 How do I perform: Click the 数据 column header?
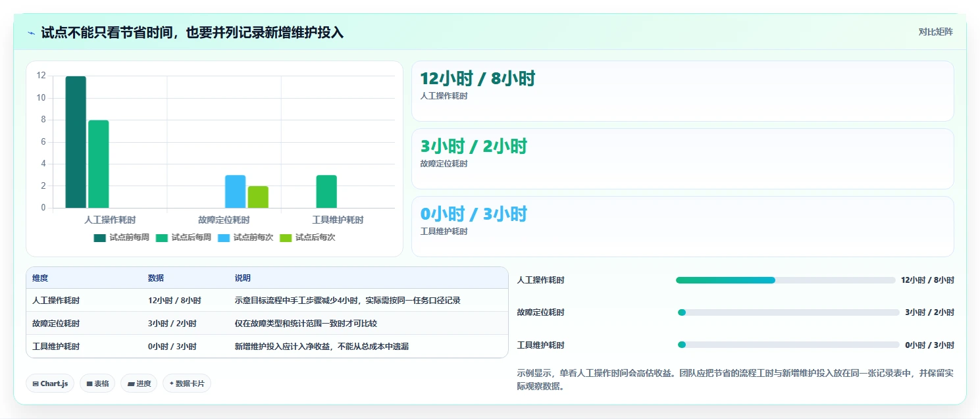click(156, 278)
